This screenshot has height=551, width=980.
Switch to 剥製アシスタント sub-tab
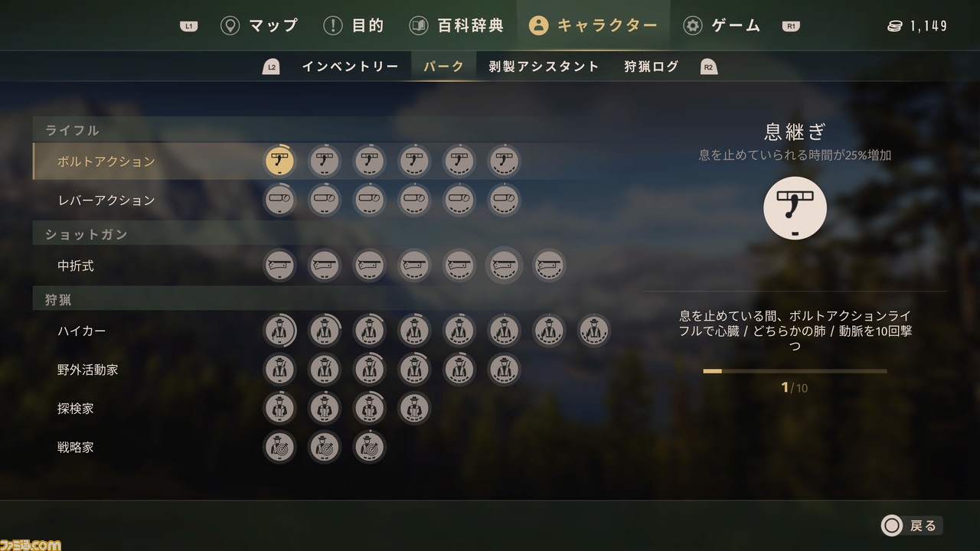click(x=544, y=67)
